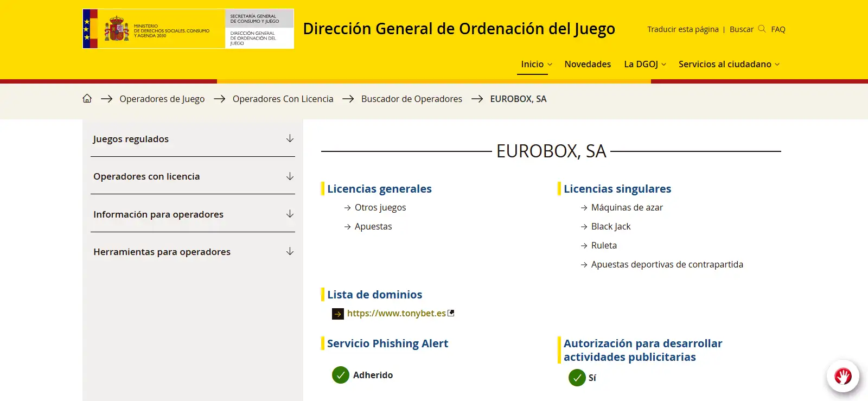This screenshot has height=401, width=868.
Task: Click the Lista de dominios heading
Action: 374,295
